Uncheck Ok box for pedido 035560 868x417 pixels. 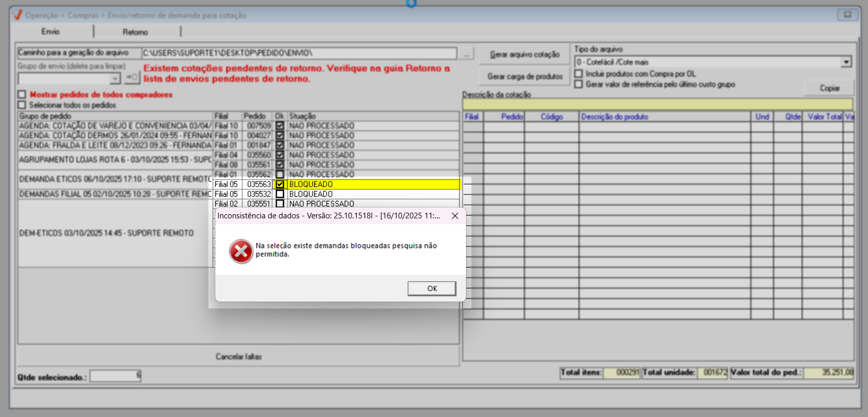(280, 155)
